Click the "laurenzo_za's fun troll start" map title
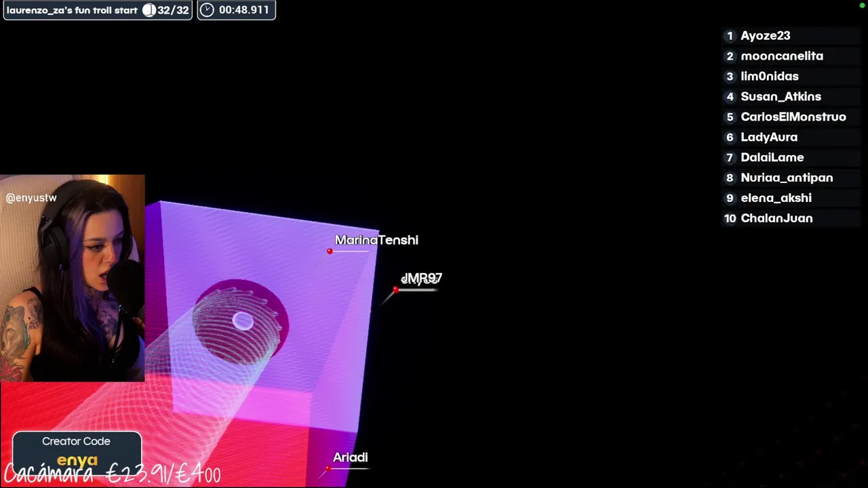Image resolution: width=868 pixels, height=488 pixels. 72,10
